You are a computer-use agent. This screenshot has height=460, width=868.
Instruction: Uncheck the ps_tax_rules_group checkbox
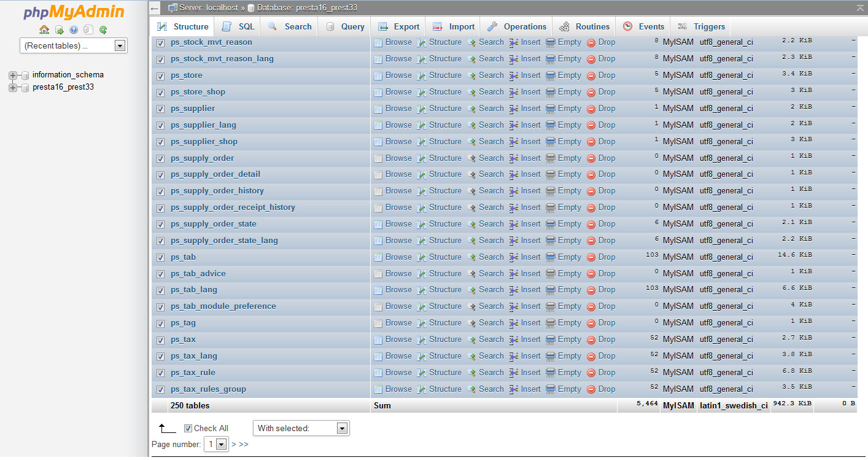click(x=161, y=389)
